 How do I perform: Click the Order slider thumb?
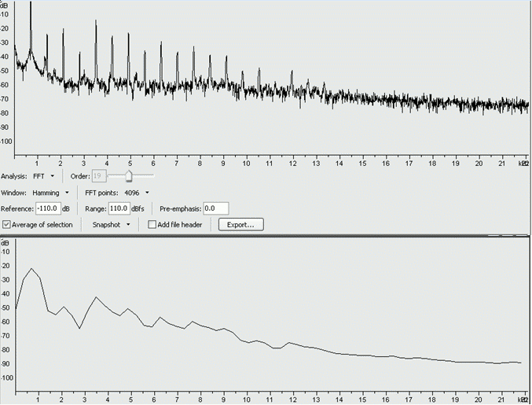click(128, 176)
